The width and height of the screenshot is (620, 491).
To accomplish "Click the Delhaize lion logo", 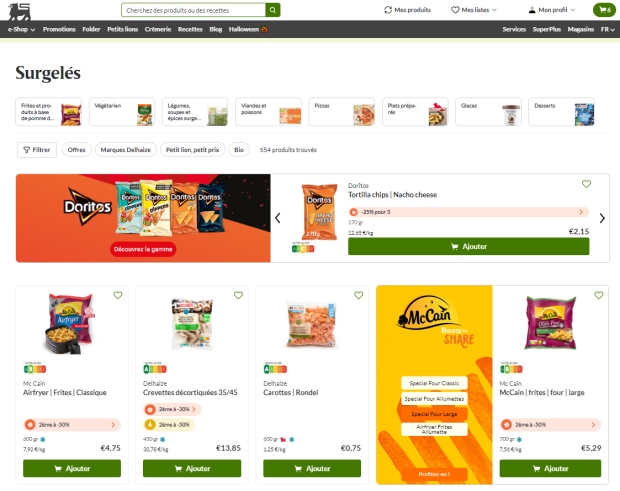I will coord(19,11).
